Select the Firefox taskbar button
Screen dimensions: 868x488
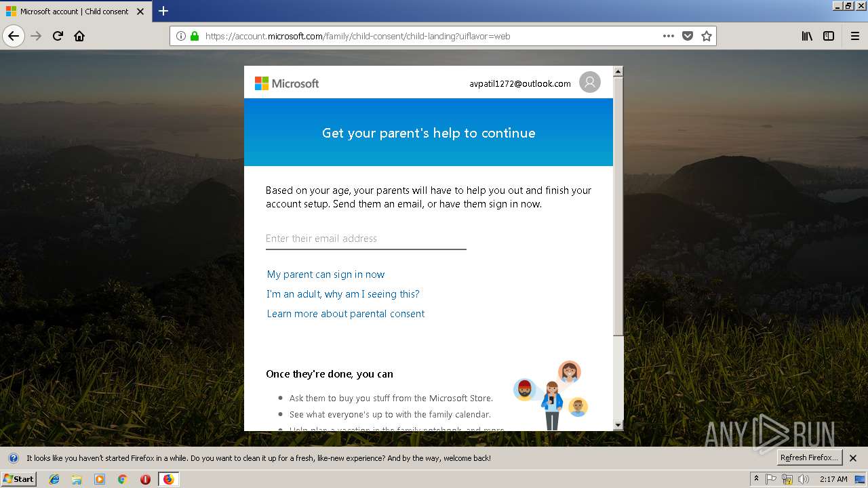click(x=168, y=479)
